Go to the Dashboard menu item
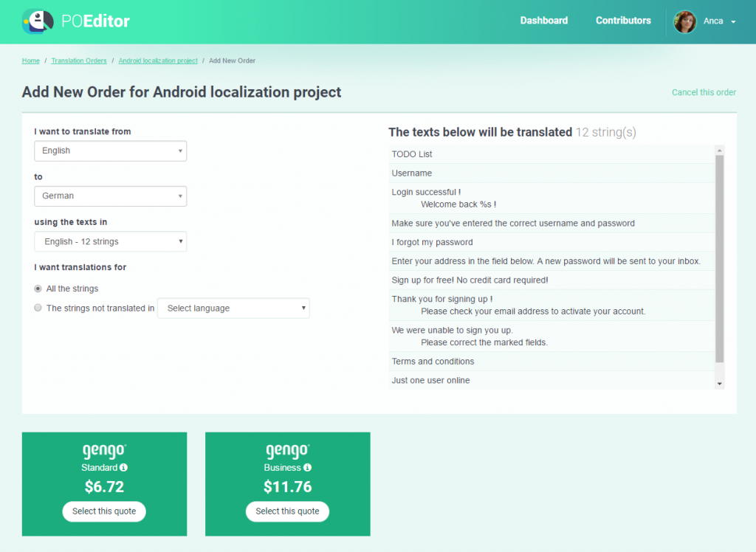Viewport: 756px width, 552px height. [x=544, y=21]
